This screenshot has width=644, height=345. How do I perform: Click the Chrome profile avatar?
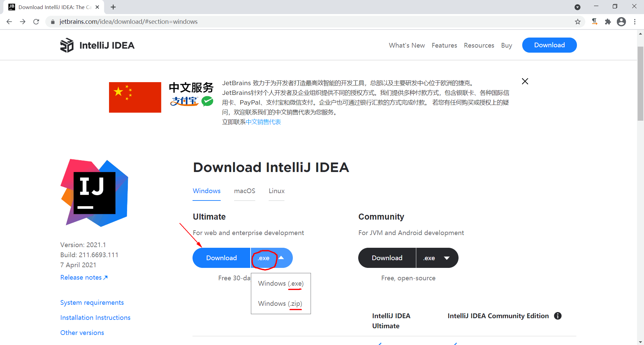[x=622, y=21]
